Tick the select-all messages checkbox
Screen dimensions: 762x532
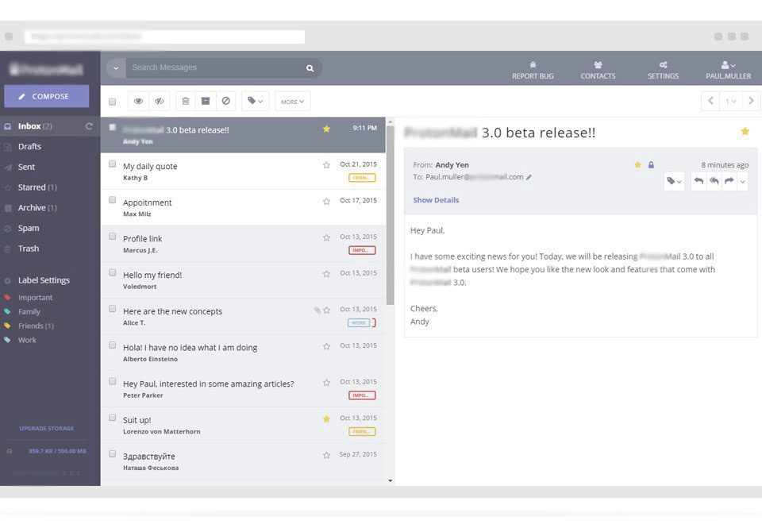coord(112,102)
